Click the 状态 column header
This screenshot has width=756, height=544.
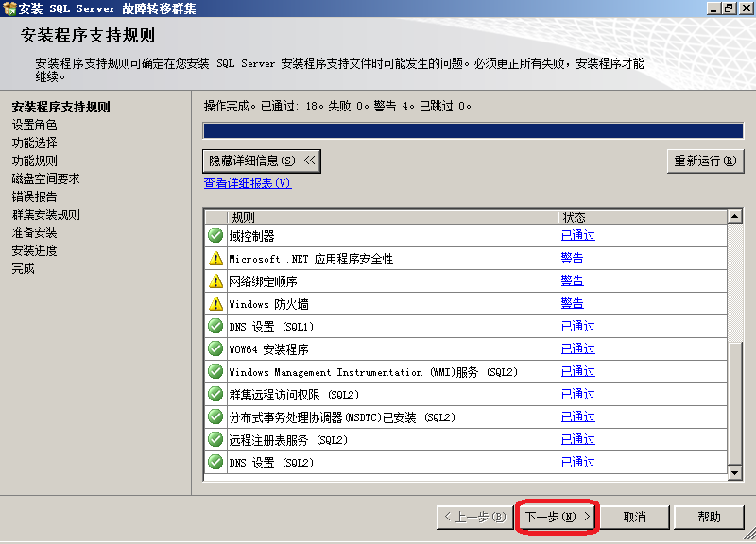coord(643,217)
